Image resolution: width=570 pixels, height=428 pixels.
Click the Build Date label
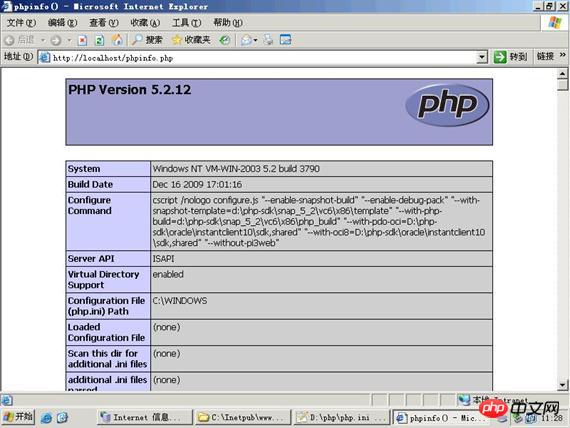tap(90, 184)
